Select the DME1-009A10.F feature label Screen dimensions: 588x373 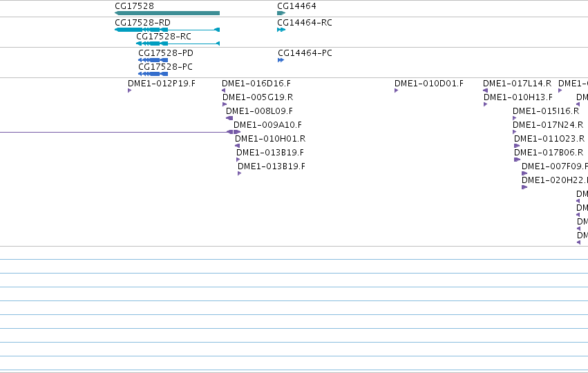click(x=268, y=125)
